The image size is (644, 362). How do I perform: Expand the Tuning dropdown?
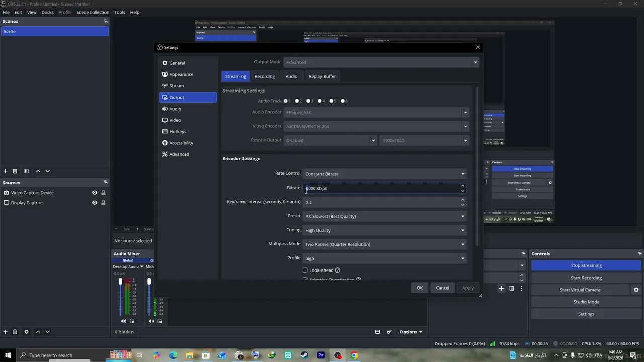tap(385, 230)
